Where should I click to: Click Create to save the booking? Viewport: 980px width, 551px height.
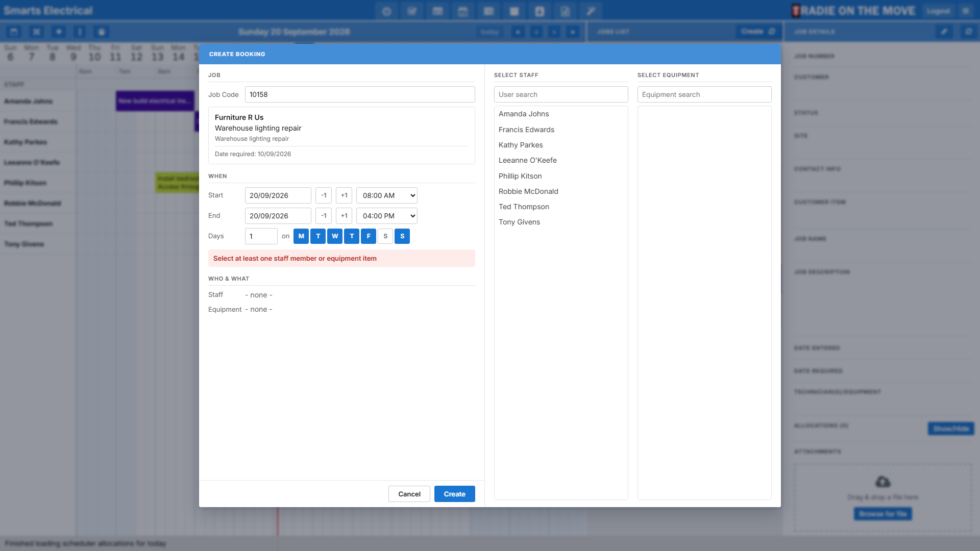pyautogui.click(x=454, y=494)
